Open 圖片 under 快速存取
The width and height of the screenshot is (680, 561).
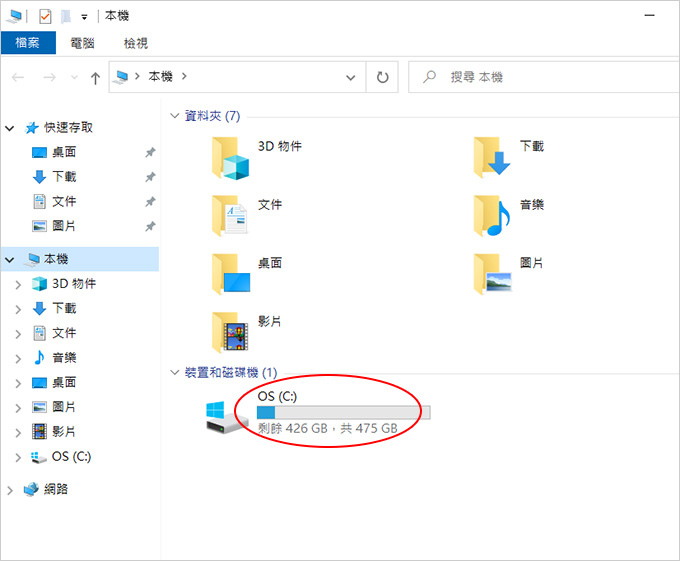63,226
